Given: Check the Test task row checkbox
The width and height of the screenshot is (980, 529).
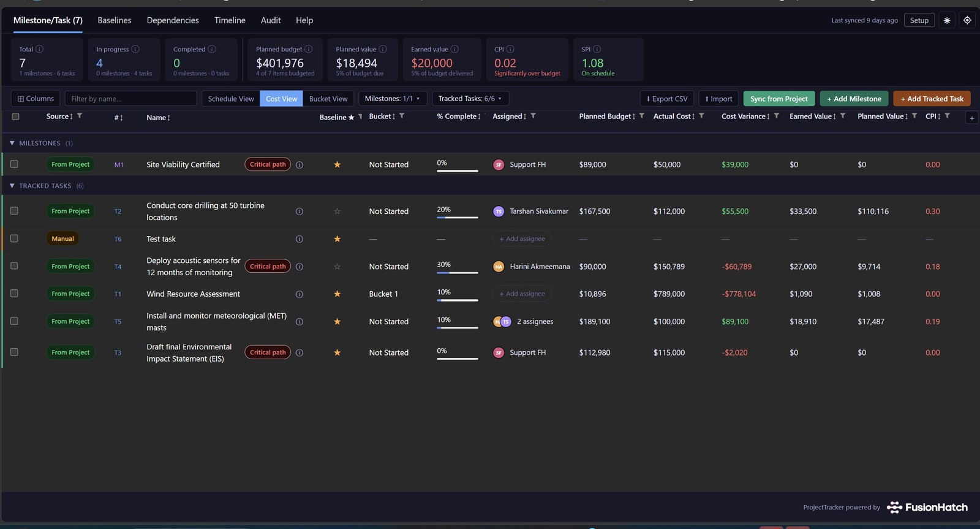Looking at the screenshot, I should pos(14,238).
